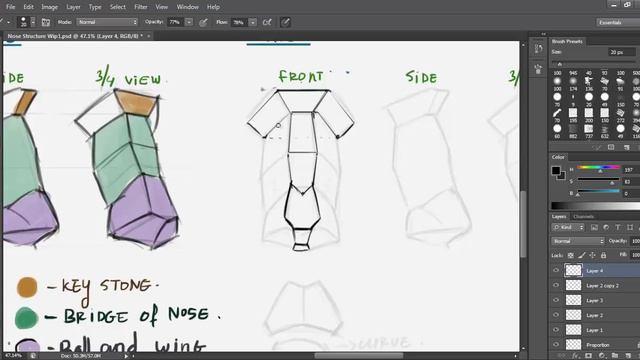Enable airbrush-style build-up icon
The height and width of the screenshot is (360, 640).
267,22
